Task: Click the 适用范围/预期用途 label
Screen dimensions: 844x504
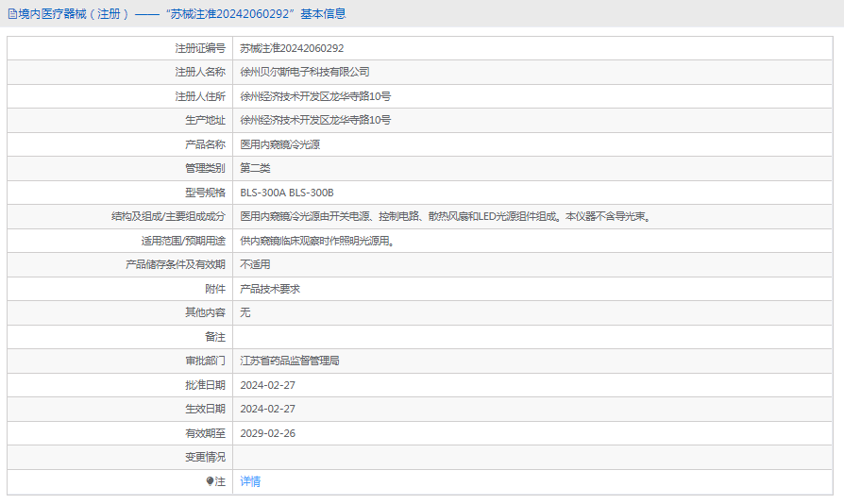Action: coord(183,241)
